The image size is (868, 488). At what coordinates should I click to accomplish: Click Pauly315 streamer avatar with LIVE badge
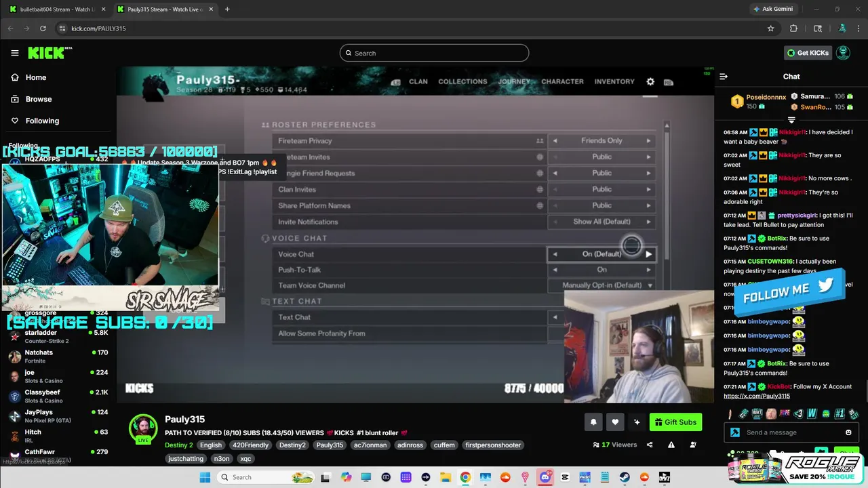tap(143, 428)
